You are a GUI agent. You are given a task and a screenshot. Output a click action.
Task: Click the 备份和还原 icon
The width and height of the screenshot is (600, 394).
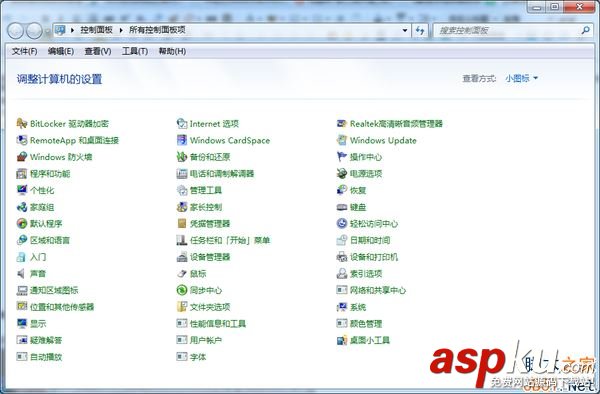(182, 157)
